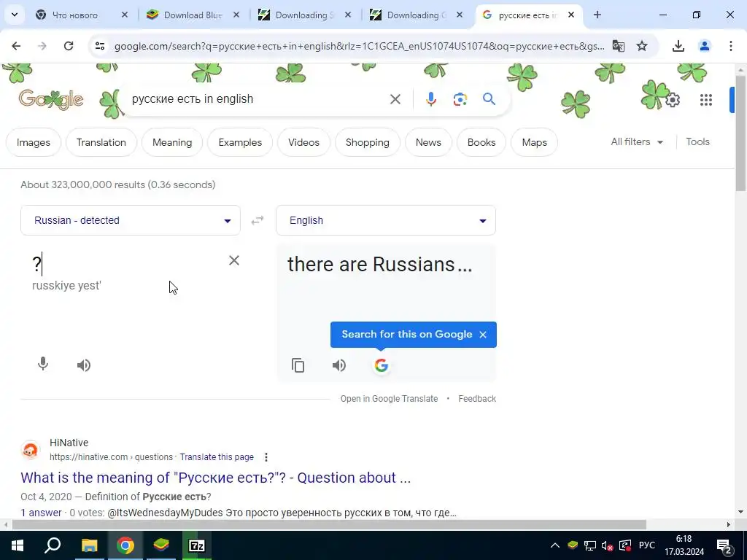Open English target language dropdown
Image resolution: width=747 pixels, height=560 pixels.
tap(386, 220)
